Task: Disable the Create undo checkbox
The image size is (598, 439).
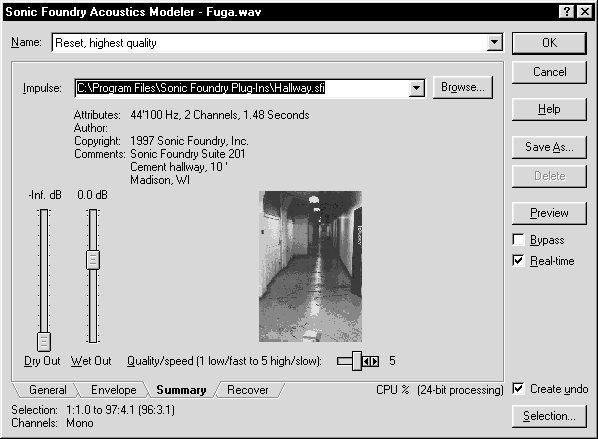Action: (x=518, y=389)
